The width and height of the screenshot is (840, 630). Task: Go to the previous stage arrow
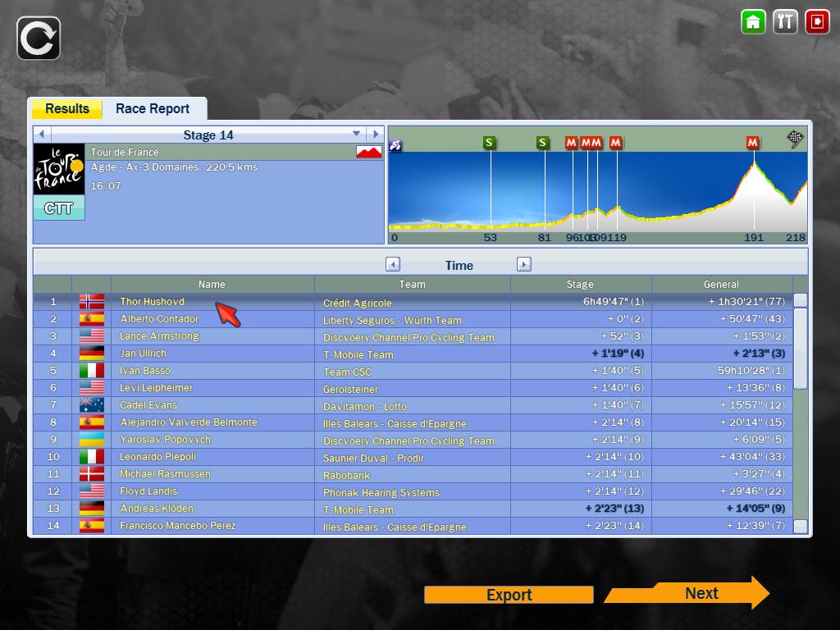(42, 134)
